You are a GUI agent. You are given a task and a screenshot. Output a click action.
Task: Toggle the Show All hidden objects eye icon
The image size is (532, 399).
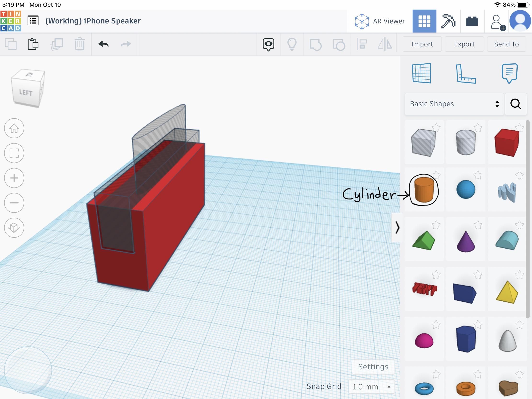269,44
